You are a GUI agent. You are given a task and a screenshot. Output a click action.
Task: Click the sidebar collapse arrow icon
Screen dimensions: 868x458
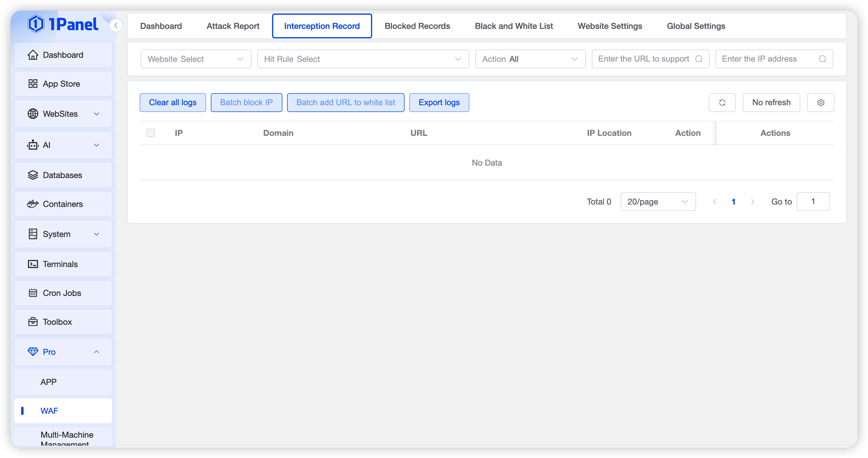pos(116,26)
